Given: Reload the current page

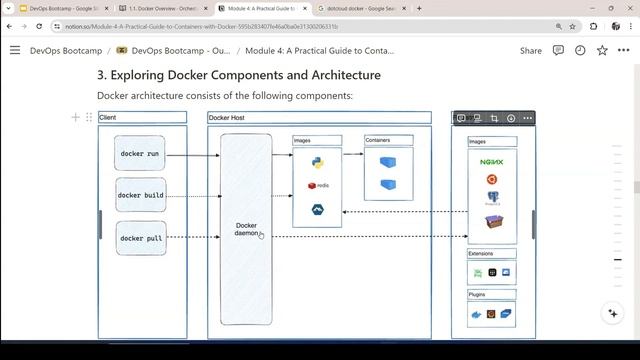Looking at the screenshot, I should tap(39, 26).
